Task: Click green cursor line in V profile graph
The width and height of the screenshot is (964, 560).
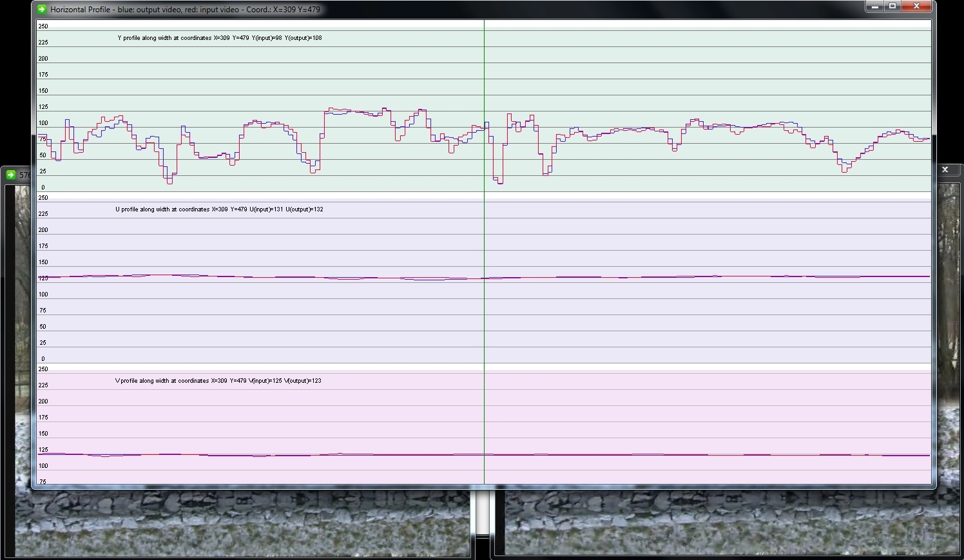Action: 484,419
